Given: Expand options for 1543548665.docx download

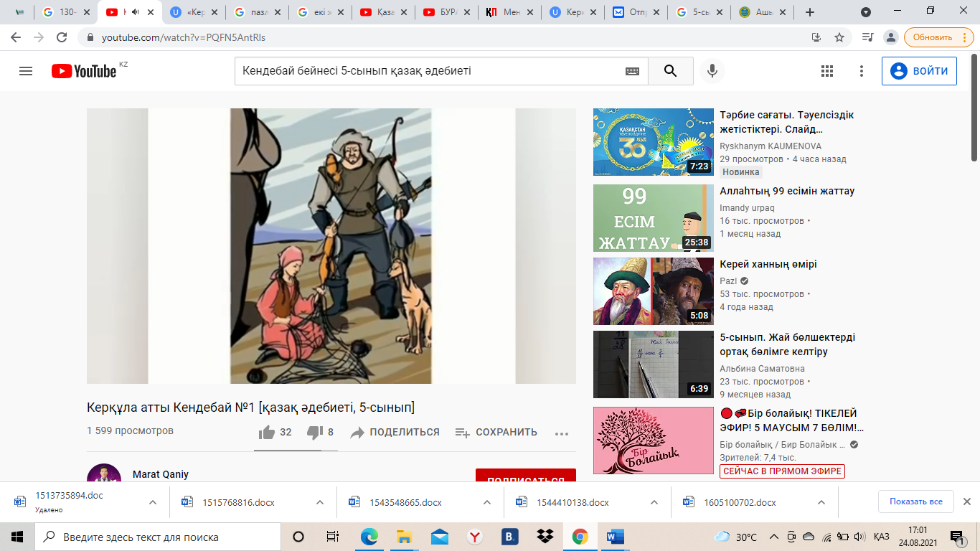Looking at the screenshot, I should point(487,502).
